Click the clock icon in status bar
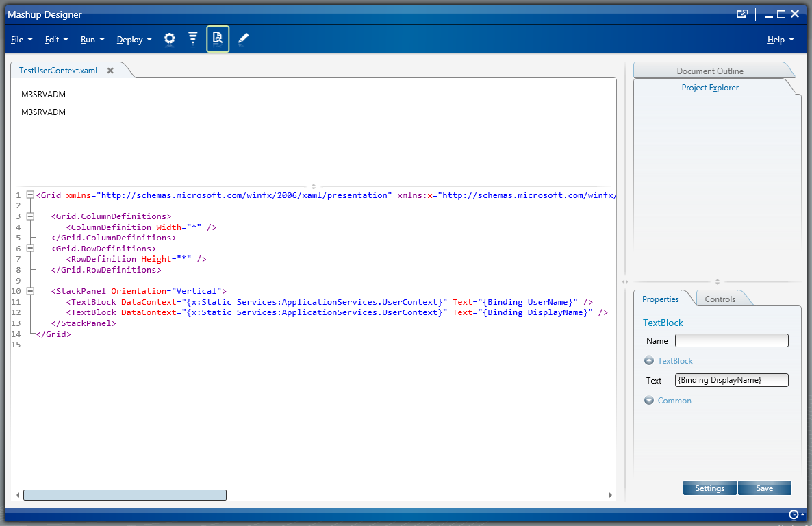The image size is (812, 526). pyautogui.click(x=794, y=514)
